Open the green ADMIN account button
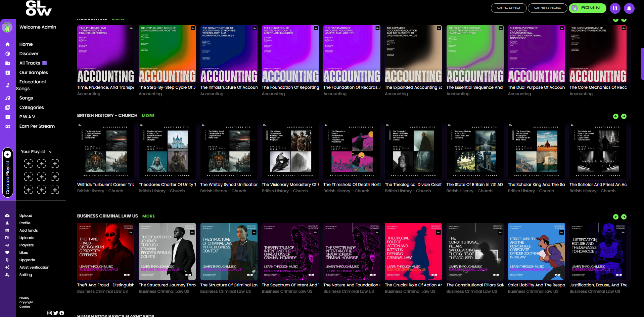Screen dimensions: 644x317 pyautogui.click(x=587, y=8)
